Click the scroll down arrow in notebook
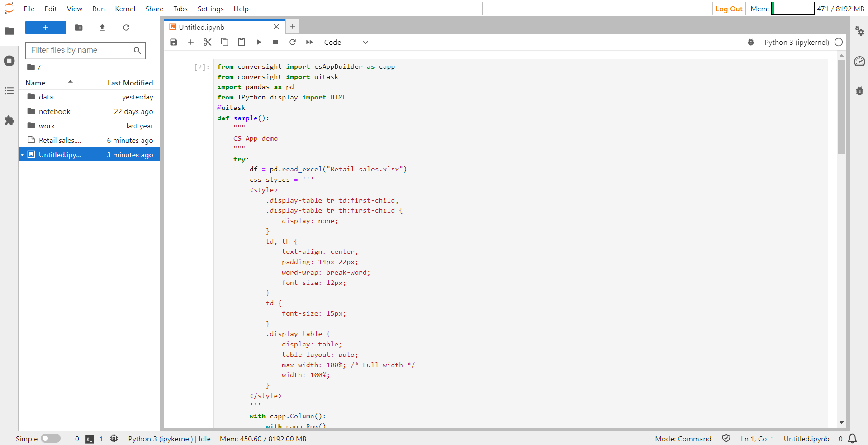The height and width of the screenshot is (445, 868). tap(841, 423)
